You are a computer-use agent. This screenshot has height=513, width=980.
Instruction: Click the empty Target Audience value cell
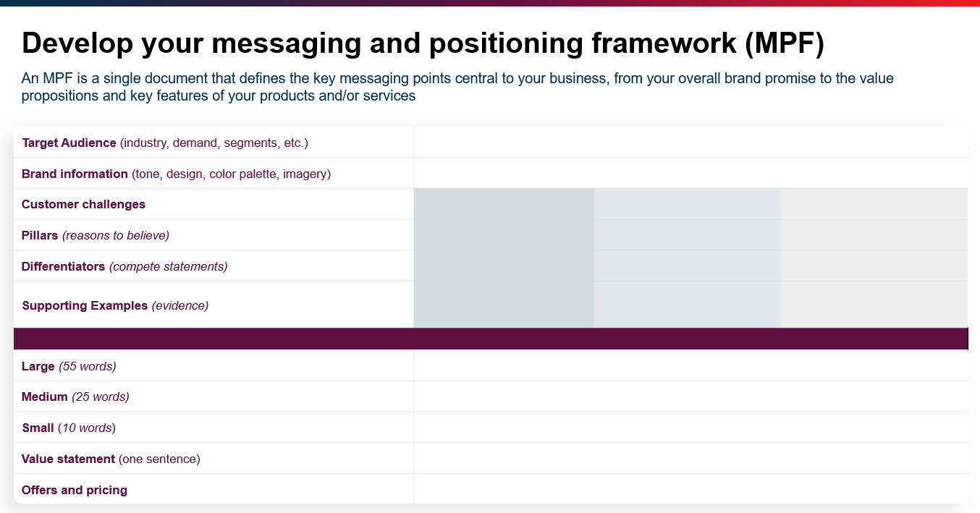click(690, 143)
